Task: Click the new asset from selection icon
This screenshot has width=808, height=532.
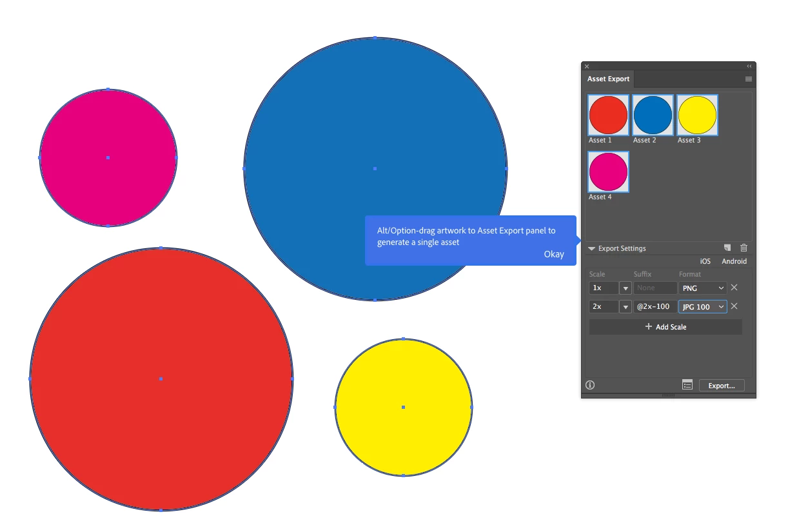Action: [727, 248]
